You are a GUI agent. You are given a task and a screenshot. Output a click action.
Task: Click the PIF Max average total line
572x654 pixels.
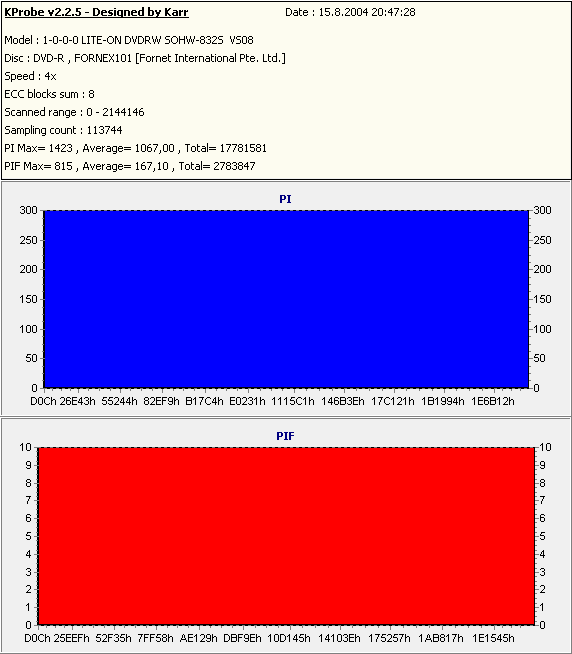tap(130, 166)
